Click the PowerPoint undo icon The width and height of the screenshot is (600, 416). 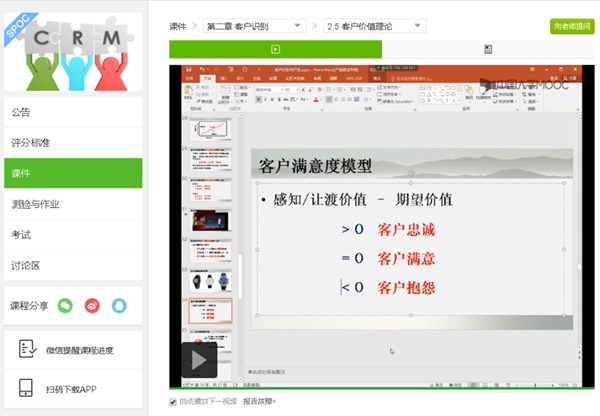coord(202,69)
